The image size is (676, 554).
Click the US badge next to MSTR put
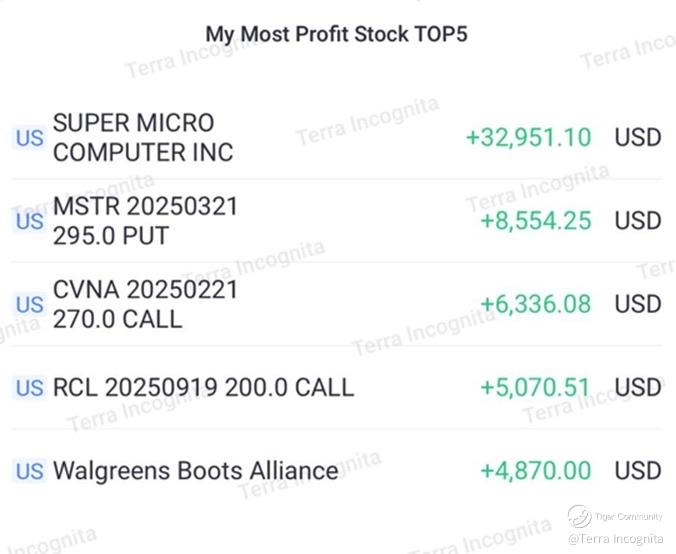[x=29, y=221]
